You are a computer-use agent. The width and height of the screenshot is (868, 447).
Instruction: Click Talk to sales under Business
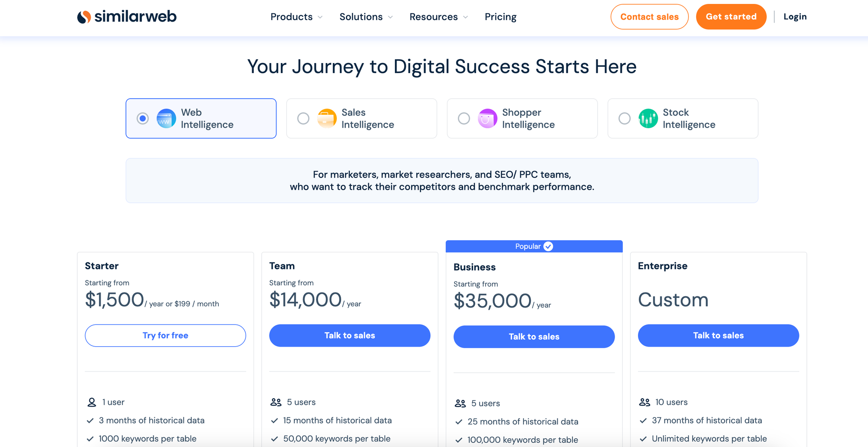[534, 337]
